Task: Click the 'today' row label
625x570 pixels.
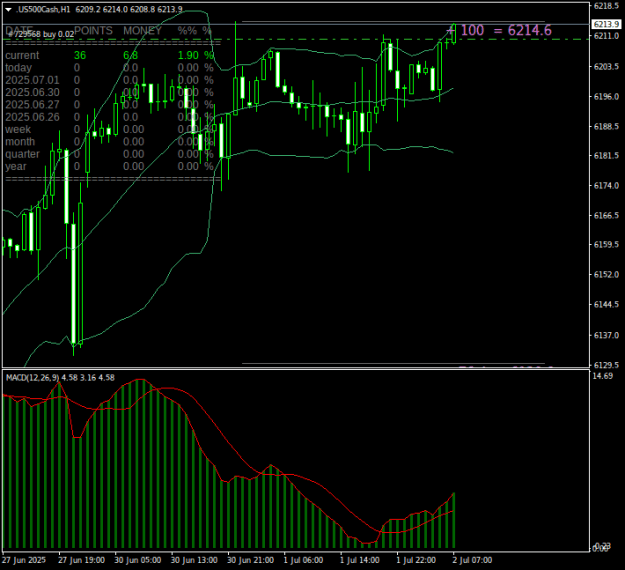Action: [x=18, y=68]
